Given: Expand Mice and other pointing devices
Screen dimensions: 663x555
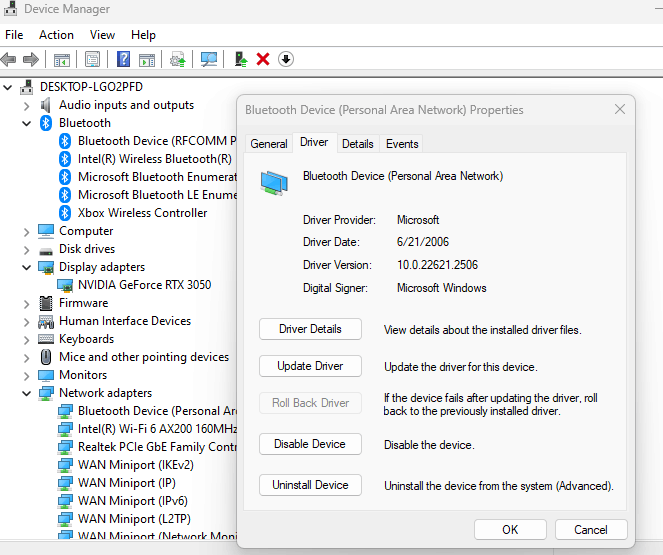Looking at the screenshot, I should pos(27,358).
